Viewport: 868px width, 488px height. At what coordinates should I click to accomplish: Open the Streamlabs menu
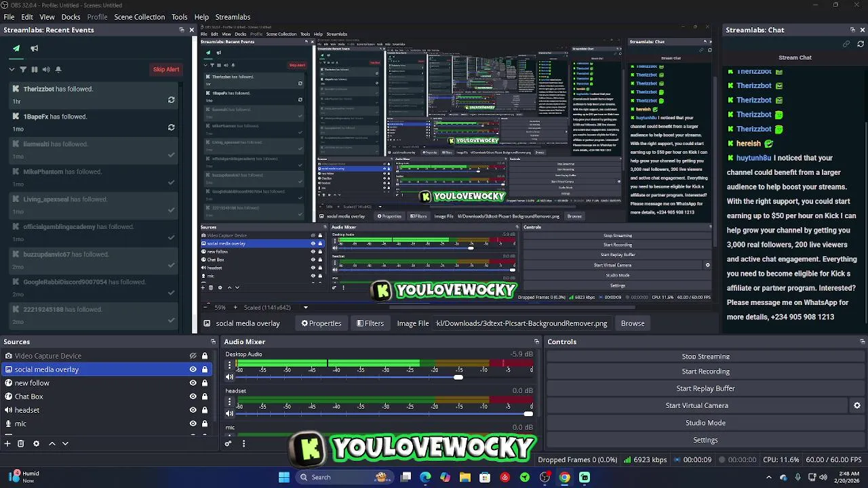click(x=233, y=17)
